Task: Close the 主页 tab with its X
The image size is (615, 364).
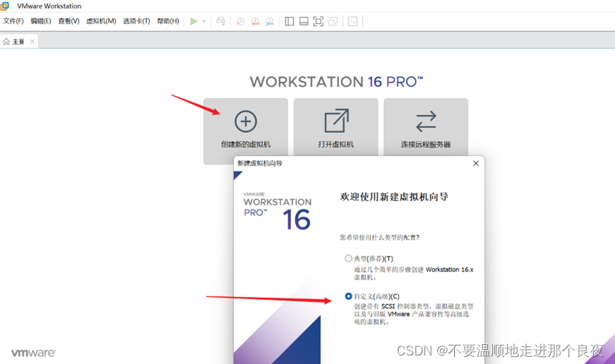Action: click(32, 41)
